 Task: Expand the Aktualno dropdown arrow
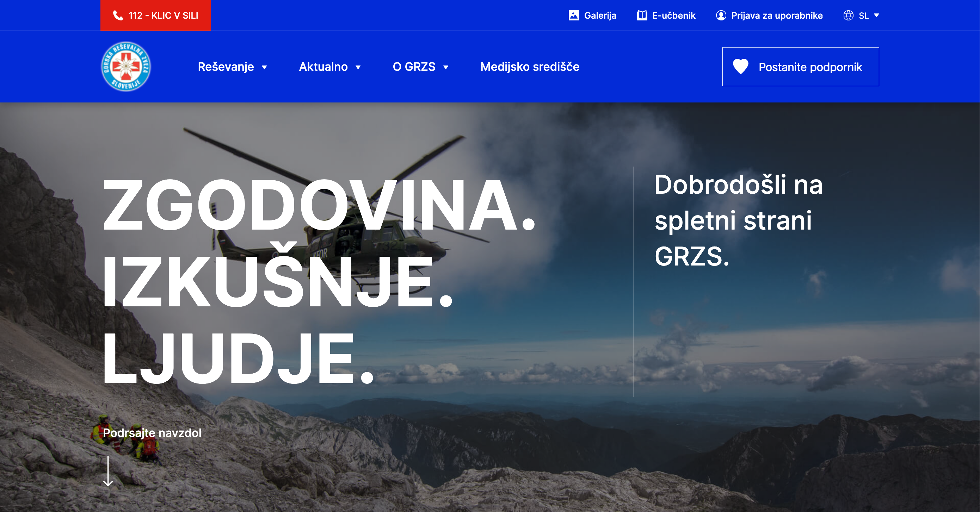(358, 67)
